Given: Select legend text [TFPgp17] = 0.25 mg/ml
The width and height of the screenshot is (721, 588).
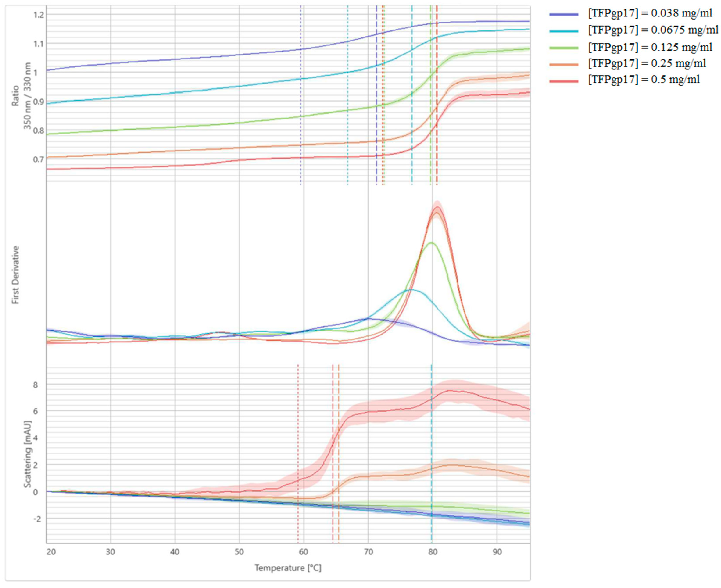Looking at the screenshot, I should (x=647, y=63).
